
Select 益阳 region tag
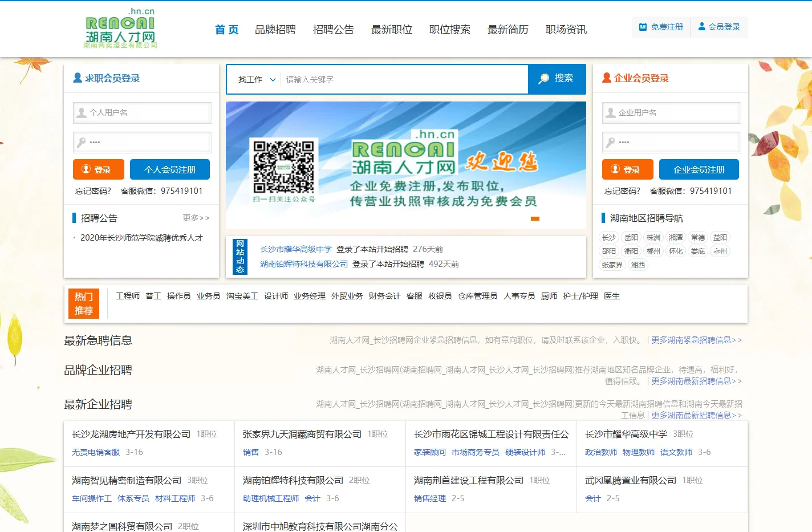720,237
